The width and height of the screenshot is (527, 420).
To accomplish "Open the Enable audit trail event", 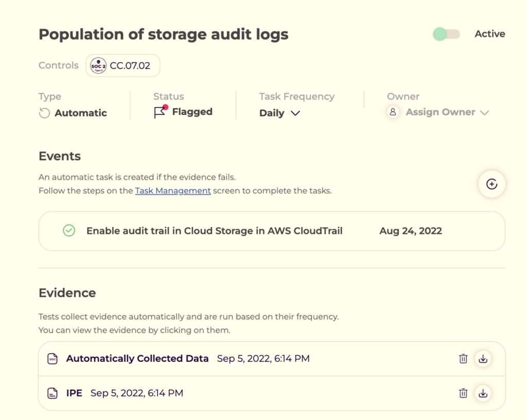I will click(214, 231).
